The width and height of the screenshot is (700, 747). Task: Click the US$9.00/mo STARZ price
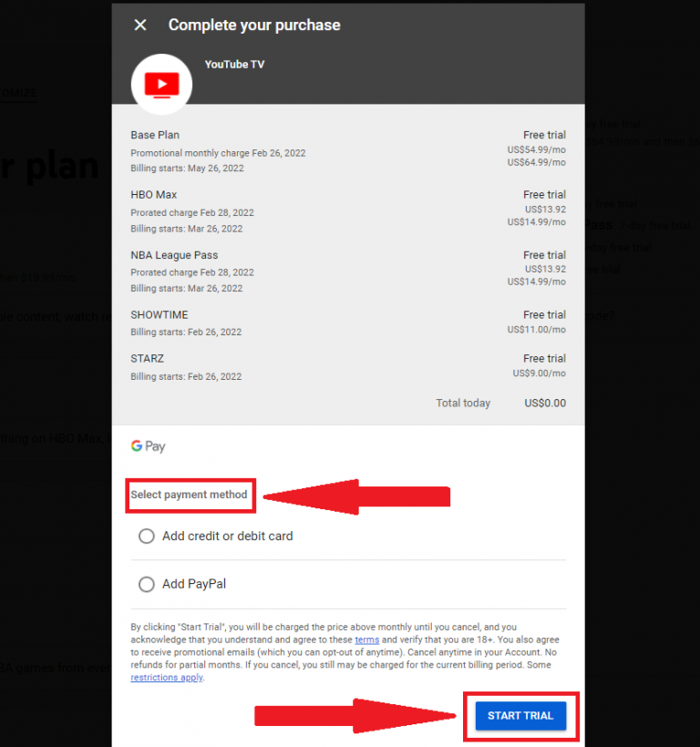(540, 373)
